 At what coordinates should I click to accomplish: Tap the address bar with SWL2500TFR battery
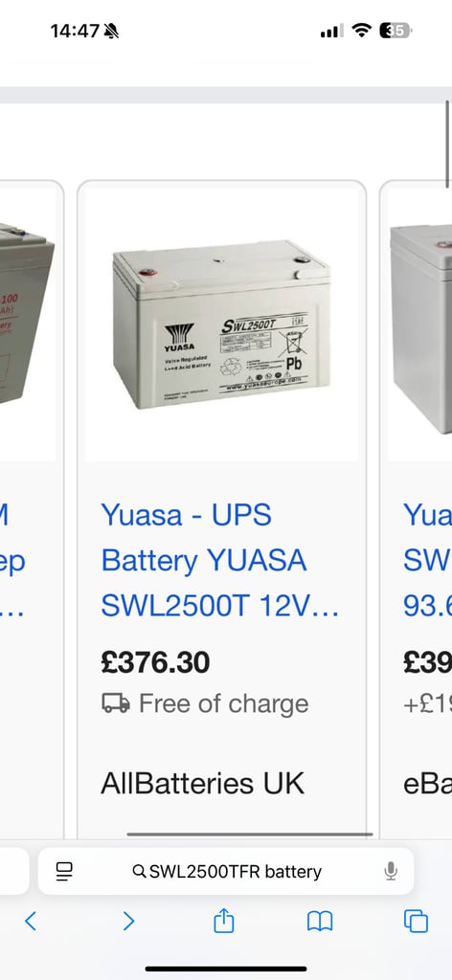(x=226, y=871)
